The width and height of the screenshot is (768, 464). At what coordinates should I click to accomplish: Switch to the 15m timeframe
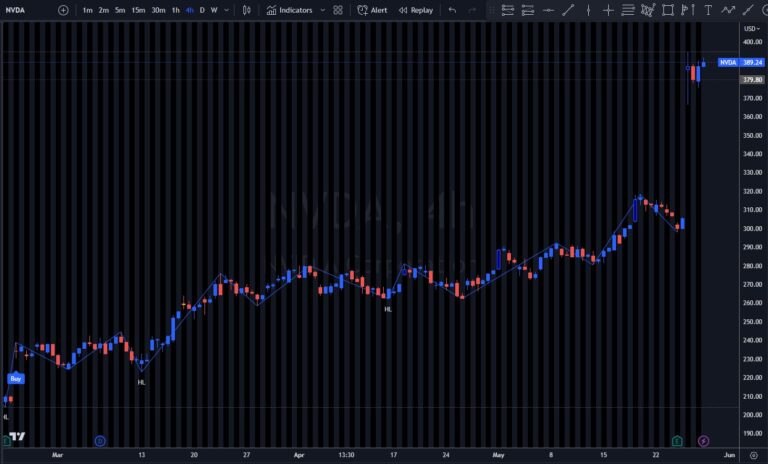coord(138,10)
